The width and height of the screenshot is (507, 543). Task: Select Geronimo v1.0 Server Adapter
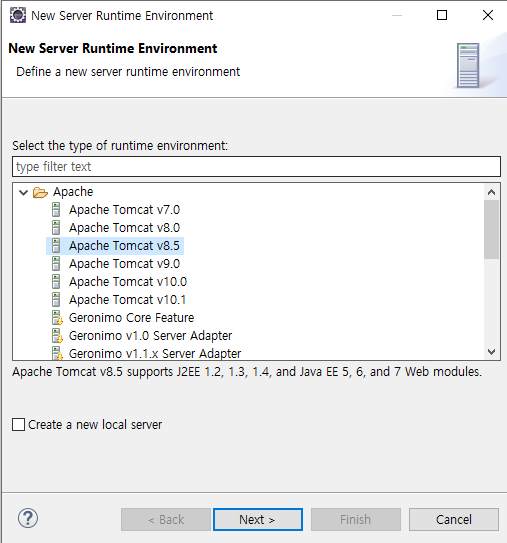pos(150,336)
